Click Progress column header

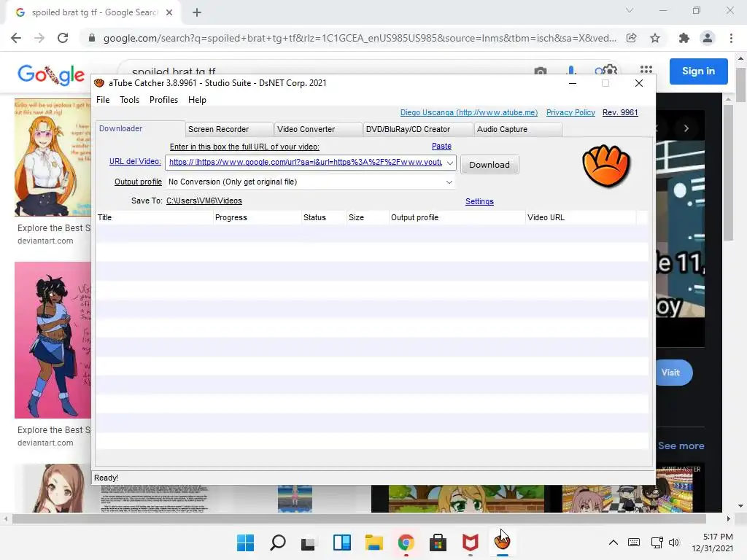258,217
